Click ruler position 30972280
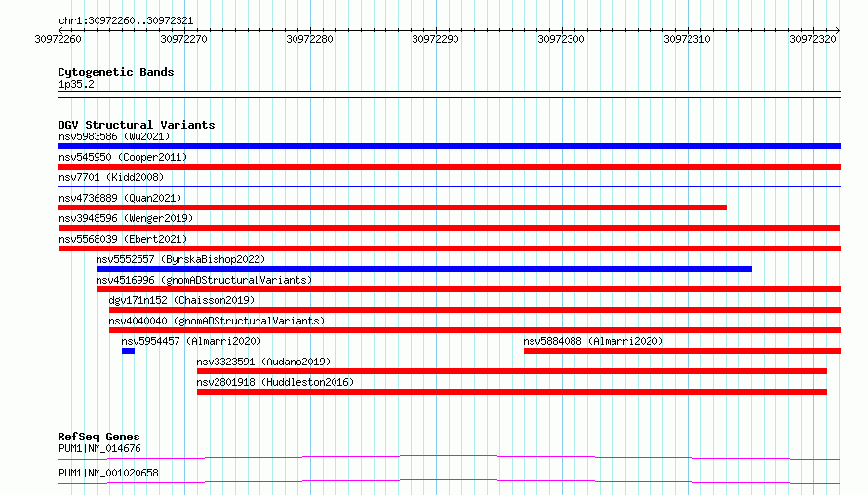 309,39
